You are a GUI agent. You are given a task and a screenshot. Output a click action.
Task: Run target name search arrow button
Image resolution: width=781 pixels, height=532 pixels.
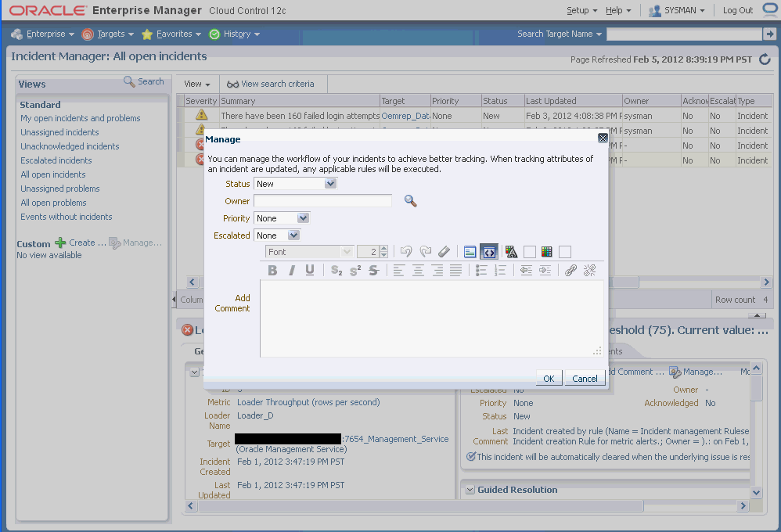pyautogui.click(x=769, y=34)
